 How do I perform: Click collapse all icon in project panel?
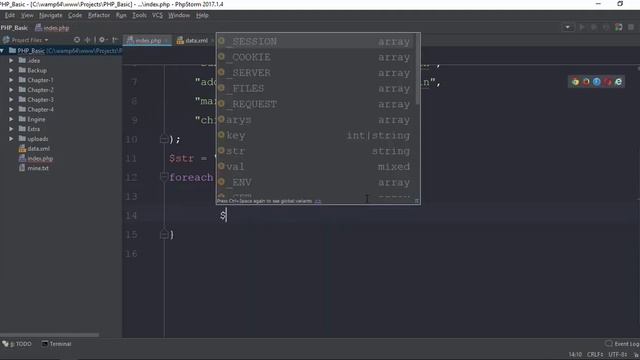pyautogui.click(x=87, y=40)
